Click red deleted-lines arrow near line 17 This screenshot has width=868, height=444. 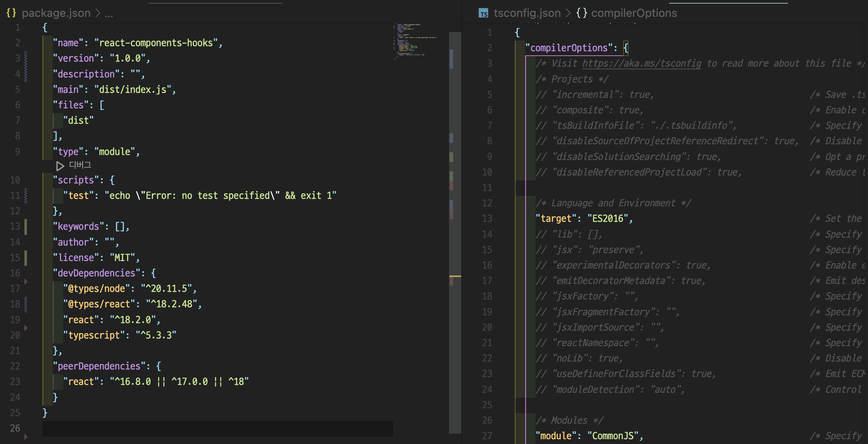tap(26, 281)
